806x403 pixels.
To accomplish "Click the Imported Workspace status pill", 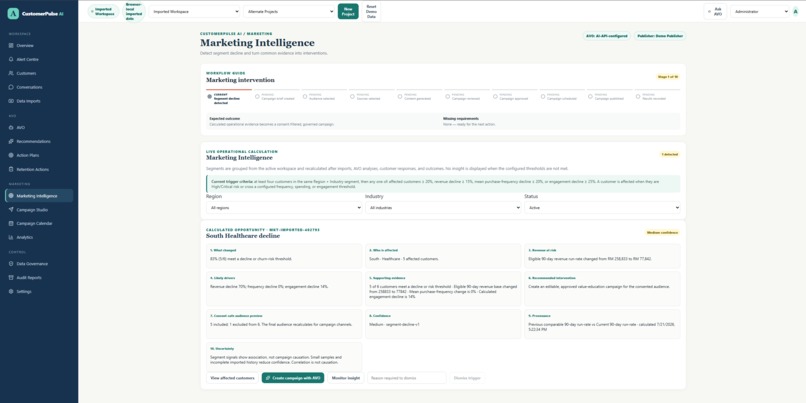I will [x=103, y=11].
